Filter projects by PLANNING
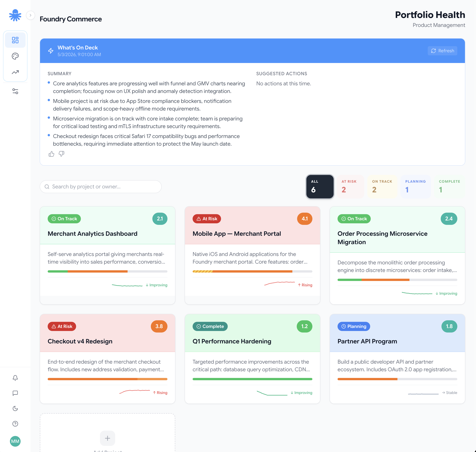Viewport: 476px width, 452px height. pyautogui.click(x=416, y=187)
